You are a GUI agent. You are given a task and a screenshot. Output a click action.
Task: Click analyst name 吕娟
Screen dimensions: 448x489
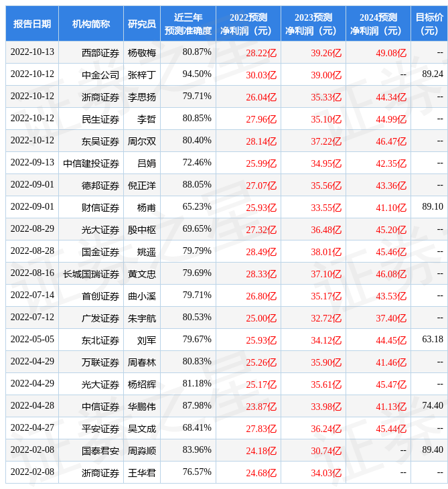click(x=147, y=163)
